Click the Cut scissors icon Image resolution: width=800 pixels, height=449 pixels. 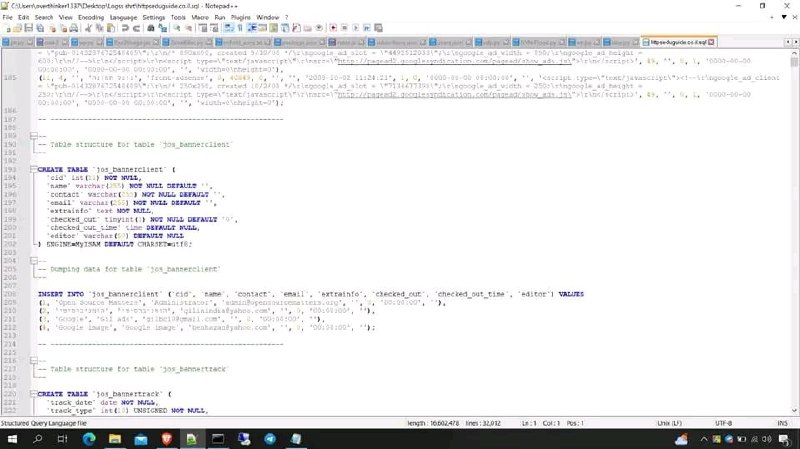click(x=88, y=28)
